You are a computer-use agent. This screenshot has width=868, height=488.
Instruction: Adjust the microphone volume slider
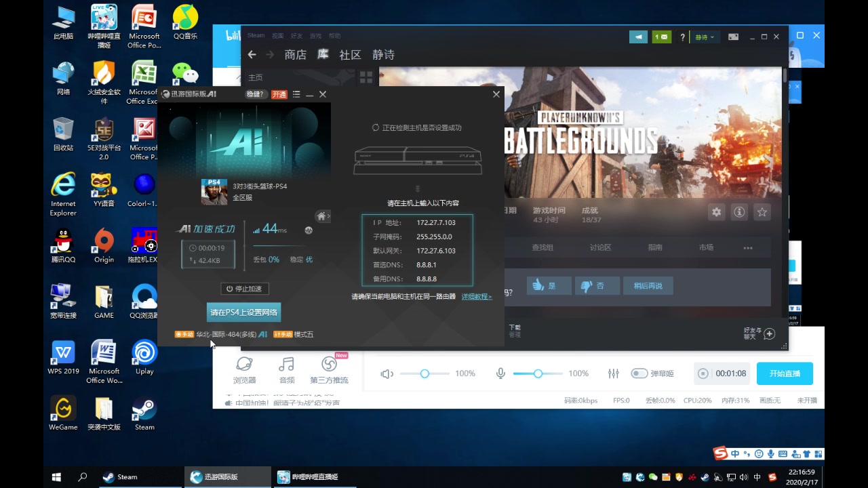[538, 373]
